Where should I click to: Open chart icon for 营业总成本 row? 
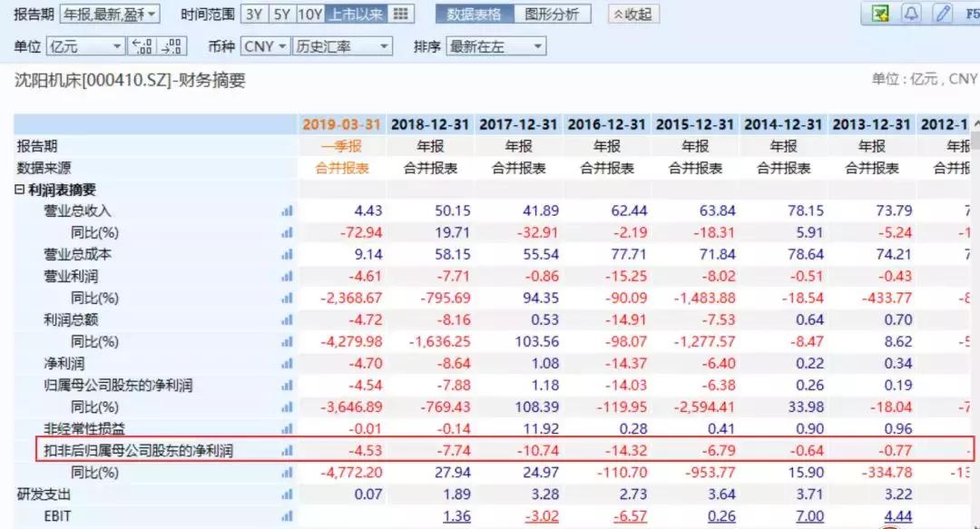coord(287,254)
